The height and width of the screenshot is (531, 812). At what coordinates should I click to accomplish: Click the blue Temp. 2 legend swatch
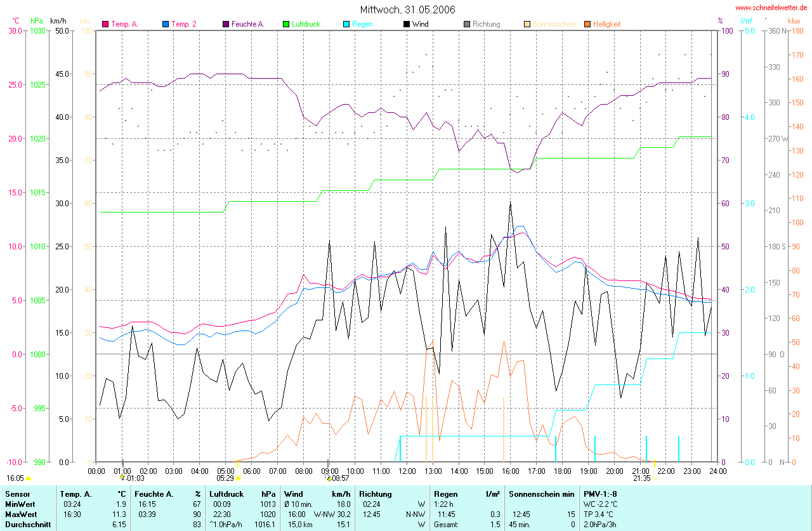(165, 24)
